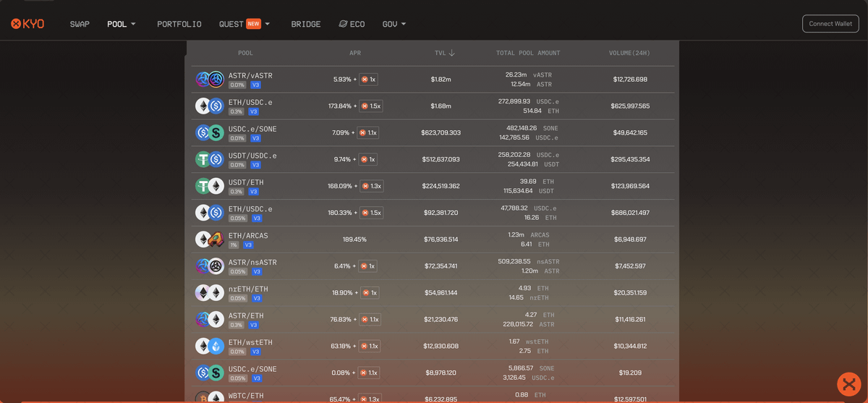Click the VOLUME(24H) column header

point(629,53)
